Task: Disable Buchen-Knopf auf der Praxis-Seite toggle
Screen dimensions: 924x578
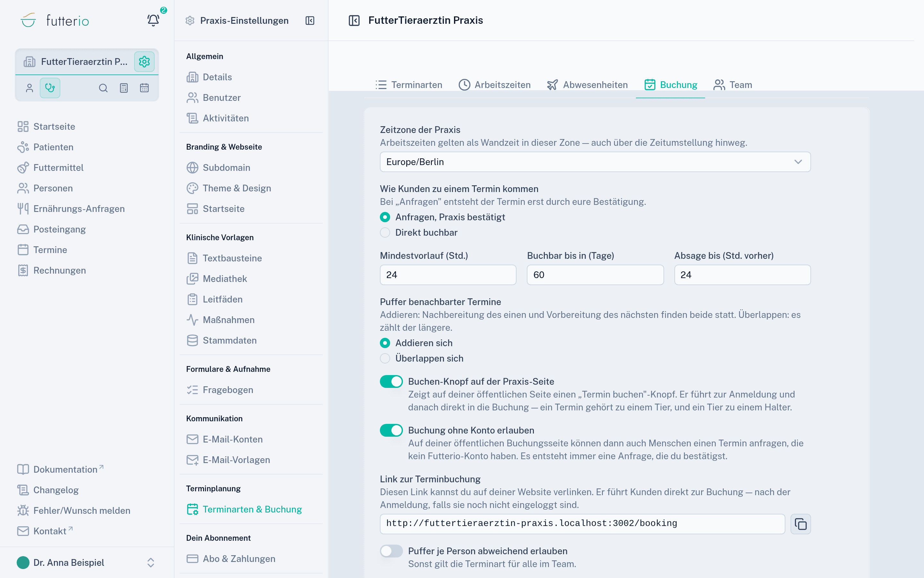Action: click(391, 381)
